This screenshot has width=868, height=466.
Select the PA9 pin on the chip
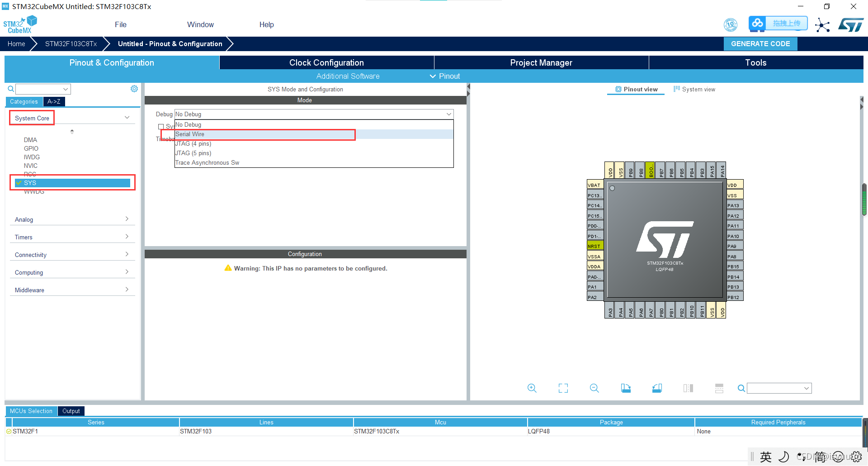coord(735,246)
